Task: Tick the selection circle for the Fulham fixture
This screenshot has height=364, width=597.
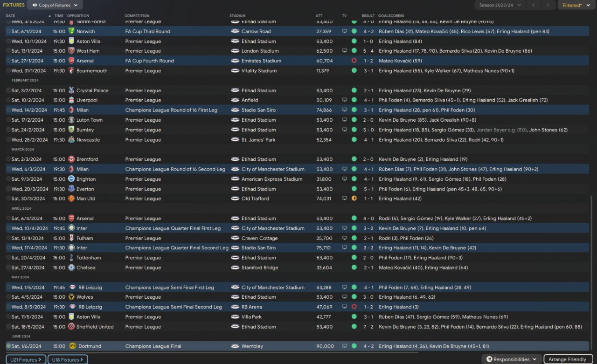Action: pyautogui.click(x=8, y=238)
